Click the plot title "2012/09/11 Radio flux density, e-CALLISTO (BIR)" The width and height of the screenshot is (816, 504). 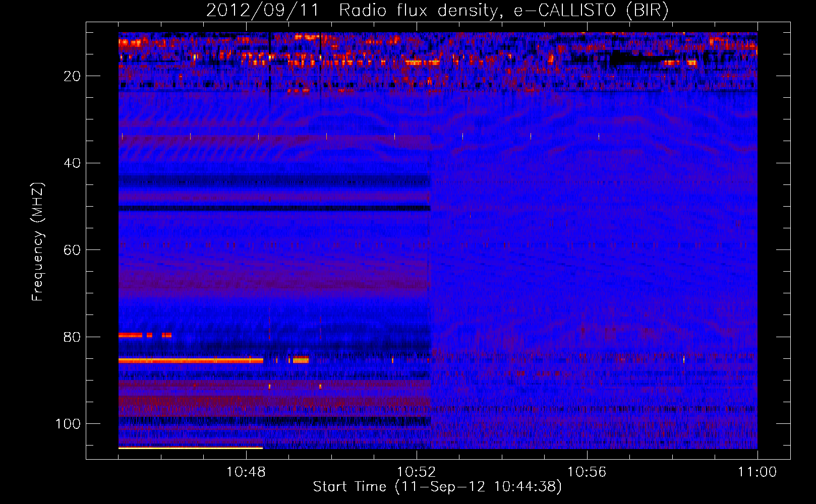437,10
